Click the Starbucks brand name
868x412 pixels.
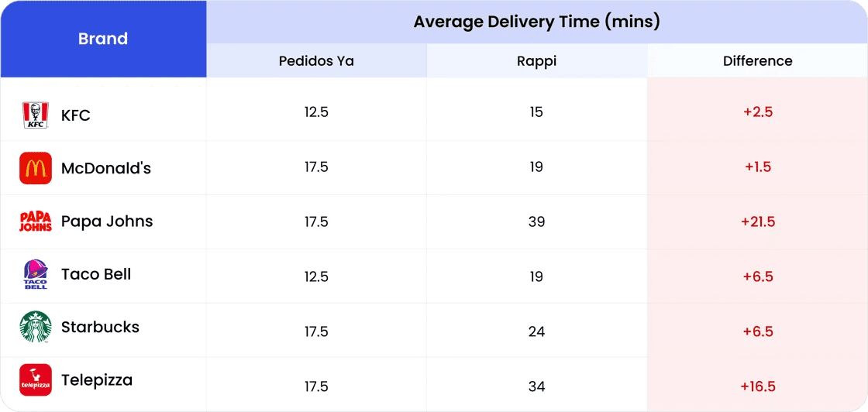[100, 327]
